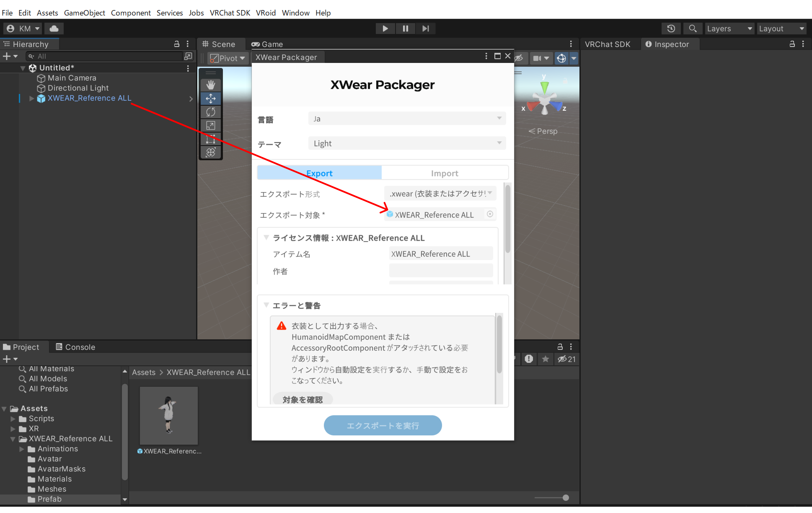Open the VRChat SDK menu
Image resolution: width=812 pixels, height=513 pixels.
(230, 13)
